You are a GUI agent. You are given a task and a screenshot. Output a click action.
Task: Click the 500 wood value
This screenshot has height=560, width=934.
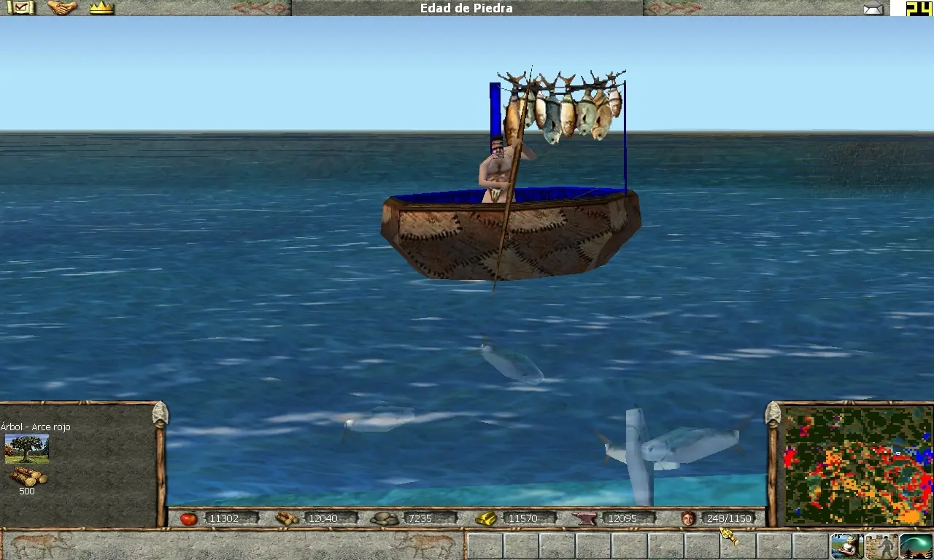[27, 491]
